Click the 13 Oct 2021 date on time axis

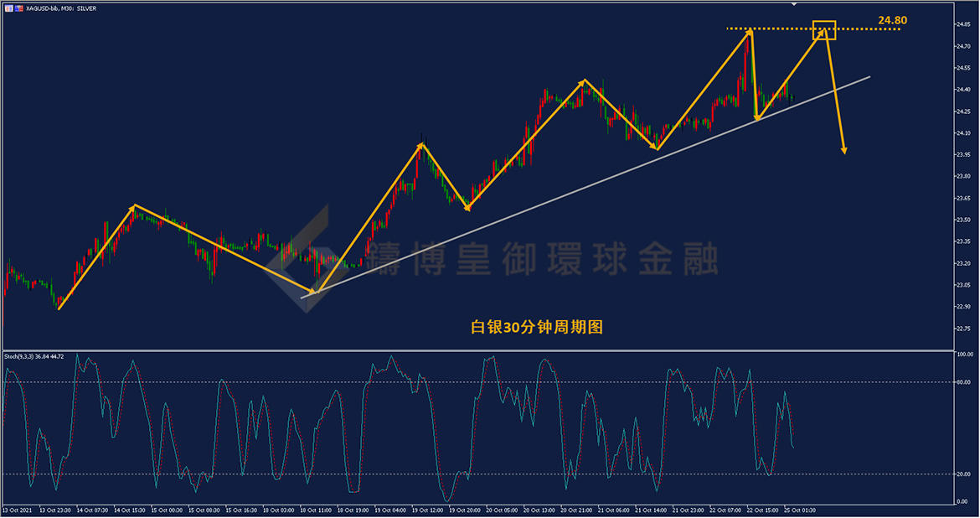[x=17, y=510]
